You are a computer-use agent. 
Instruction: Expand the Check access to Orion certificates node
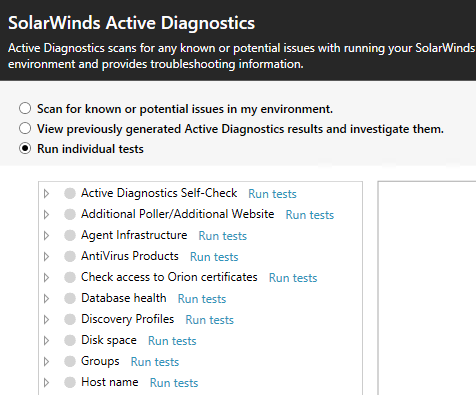coord(46,277)
